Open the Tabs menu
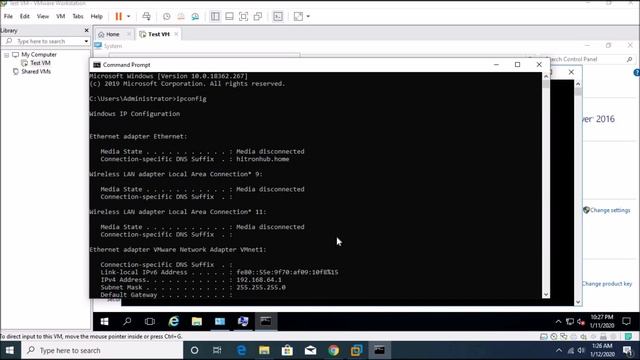The image size is (640, 360). [x=78, y=16]
